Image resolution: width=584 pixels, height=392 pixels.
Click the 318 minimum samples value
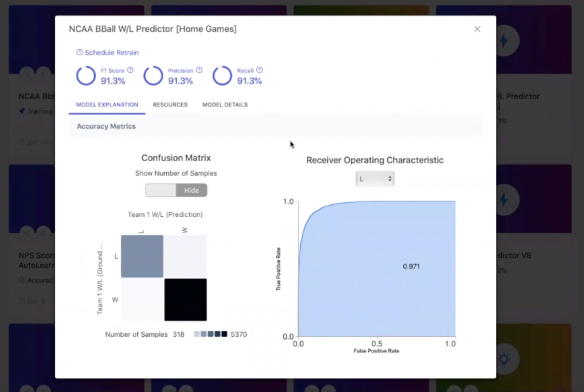(x=178, y=334)
